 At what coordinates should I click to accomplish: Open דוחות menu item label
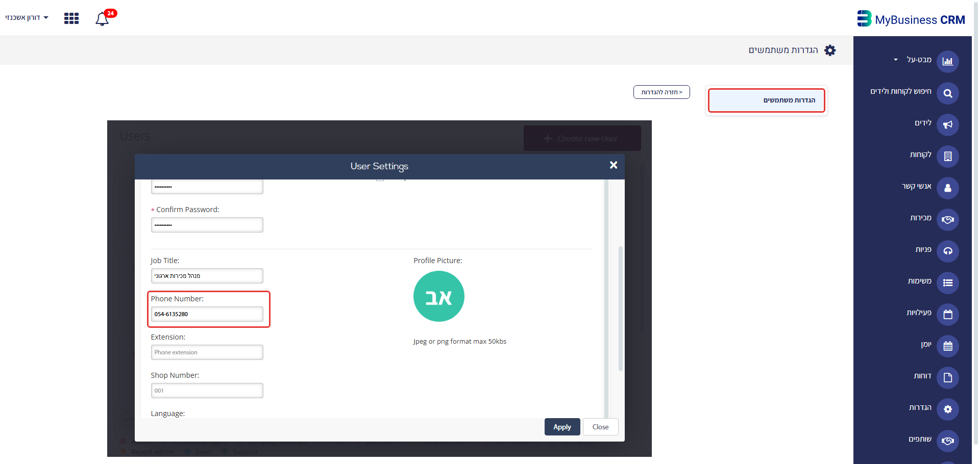click(922, 376)
